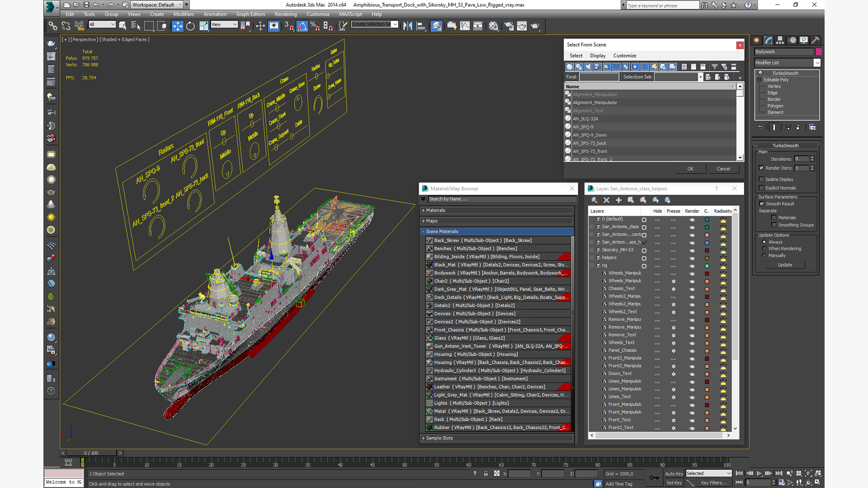Click Pin Stack icon under modifier stack
This screenshot has height=488, width=868.
pos(759,127)
